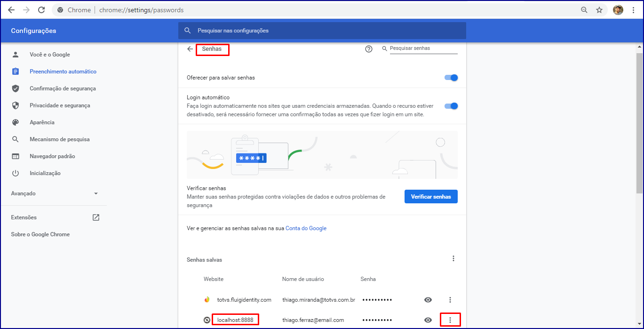Click the browser window icon for Navegador padrão
The width and height of the screenshot is (644, 329).
pyautogui.click(x=16, y=156)
